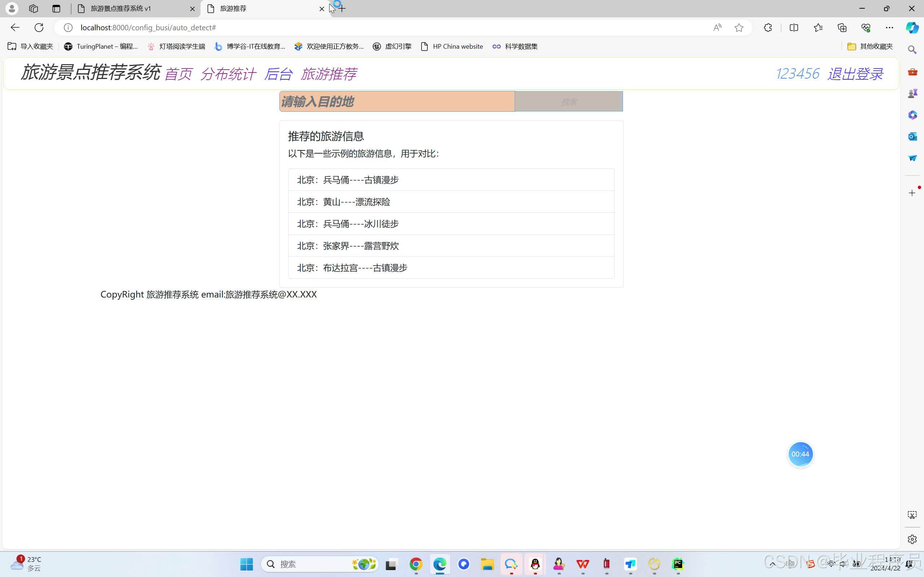Screen dimensions: 924x577
Task: Toggle split screen view icon
Action: [x=793, y=27]
